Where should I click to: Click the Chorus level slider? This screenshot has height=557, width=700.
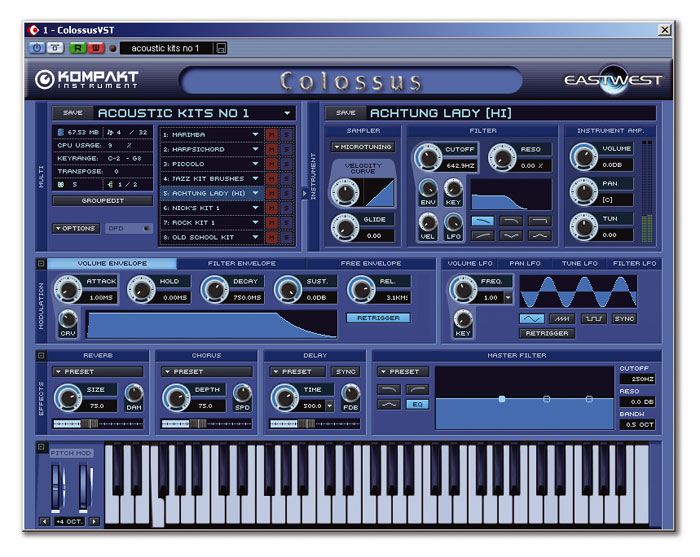(x=207, y=424)
